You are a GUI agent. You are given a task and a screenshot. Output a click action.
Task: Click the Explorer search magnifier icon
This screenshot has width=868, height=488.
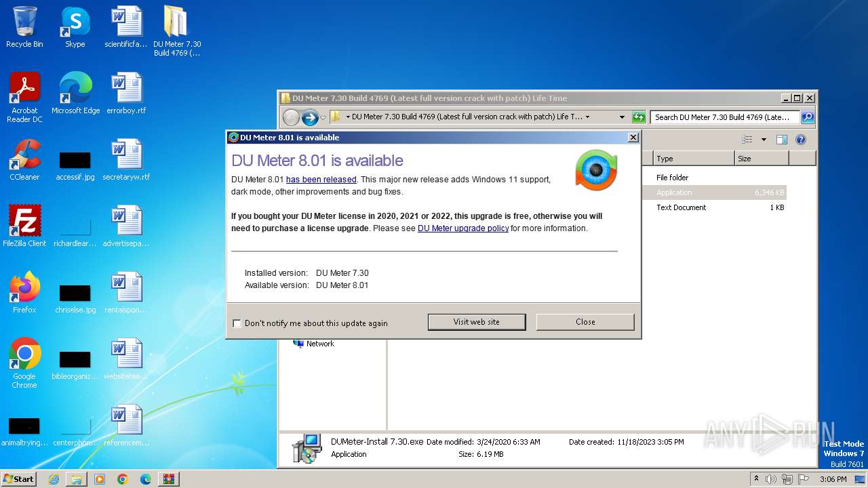click(x=807, y=117)
